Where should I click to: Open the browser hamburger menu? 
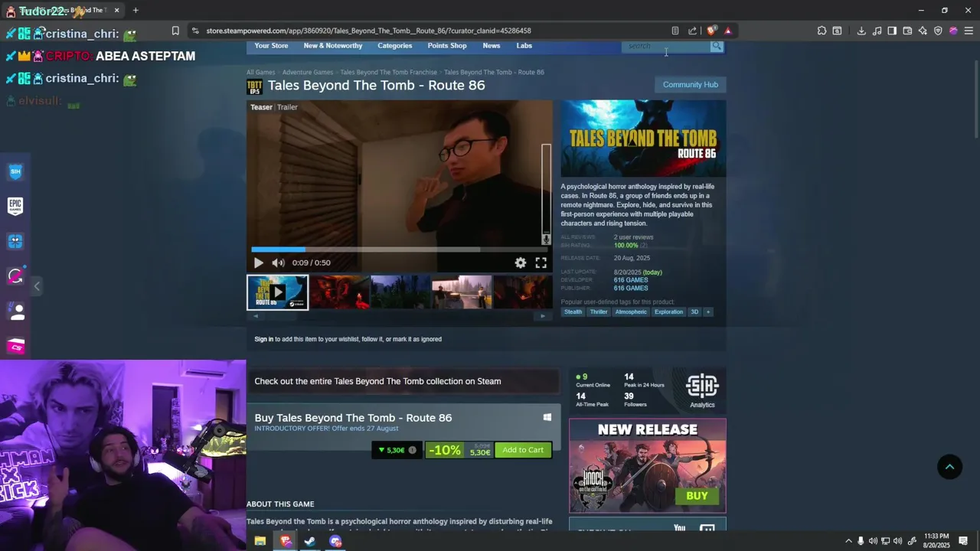click(969, 31)
